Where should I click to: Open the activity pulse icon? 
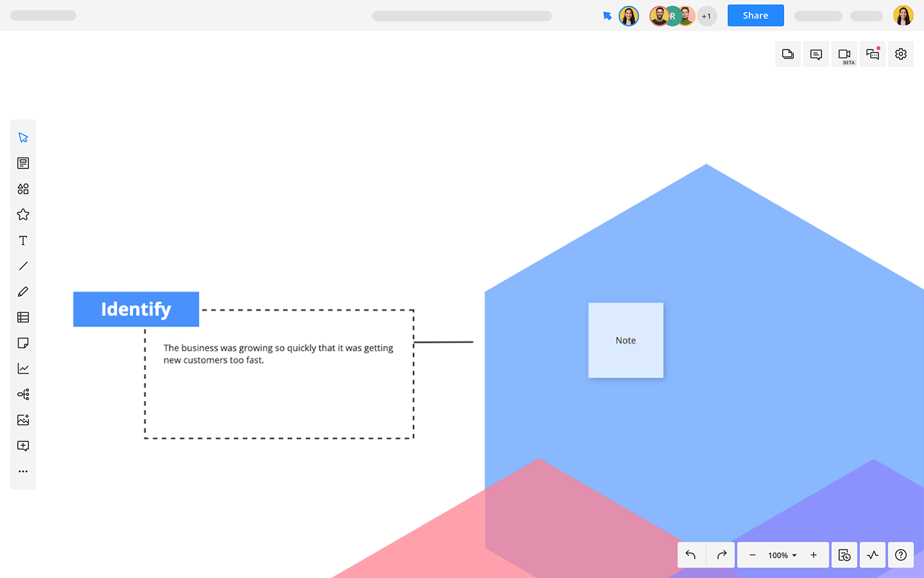click(873, 555)
